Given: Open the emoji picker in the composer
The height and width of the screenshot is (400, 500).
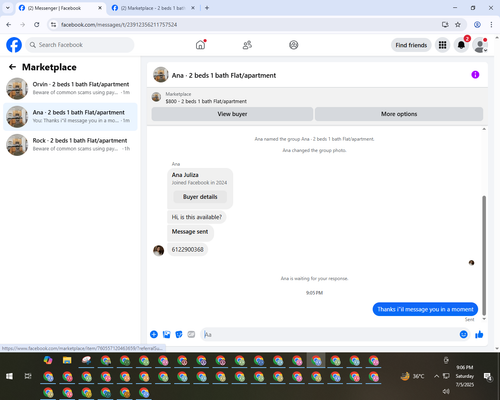Looking at the screenshot, I should point(463,334).
